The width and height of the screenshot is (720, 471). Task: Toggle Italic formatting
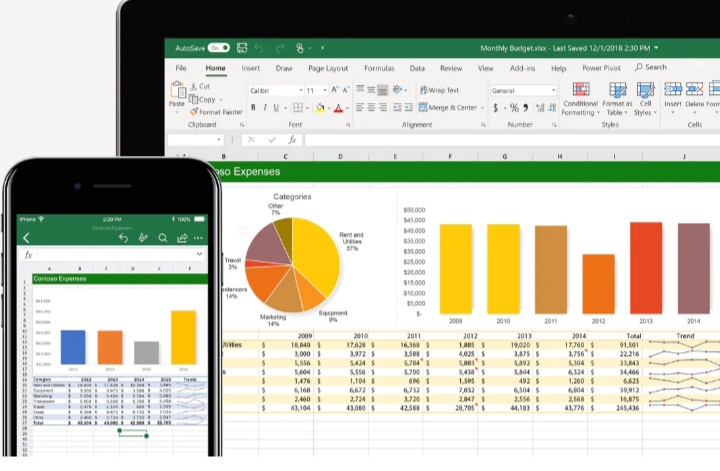(265, 107)
